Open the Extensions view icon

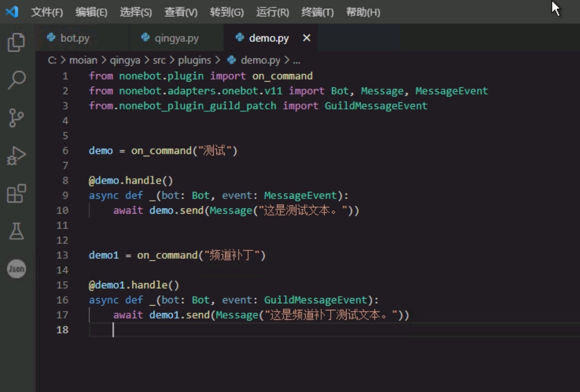pos(17,194)
